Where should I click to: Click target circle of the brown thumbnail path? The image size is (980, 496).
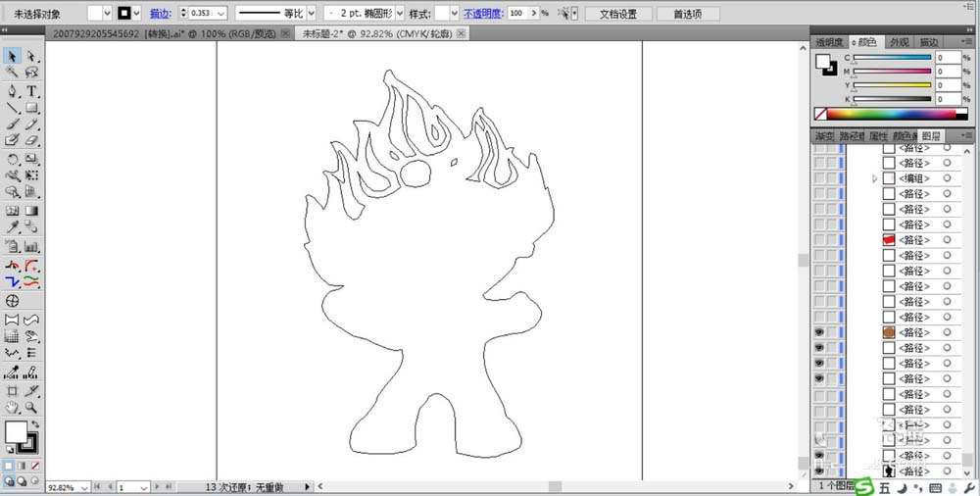947,332
